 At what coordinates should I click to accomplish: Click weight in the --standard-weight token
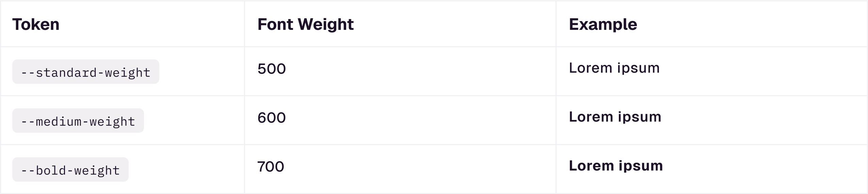coord(128,72)
